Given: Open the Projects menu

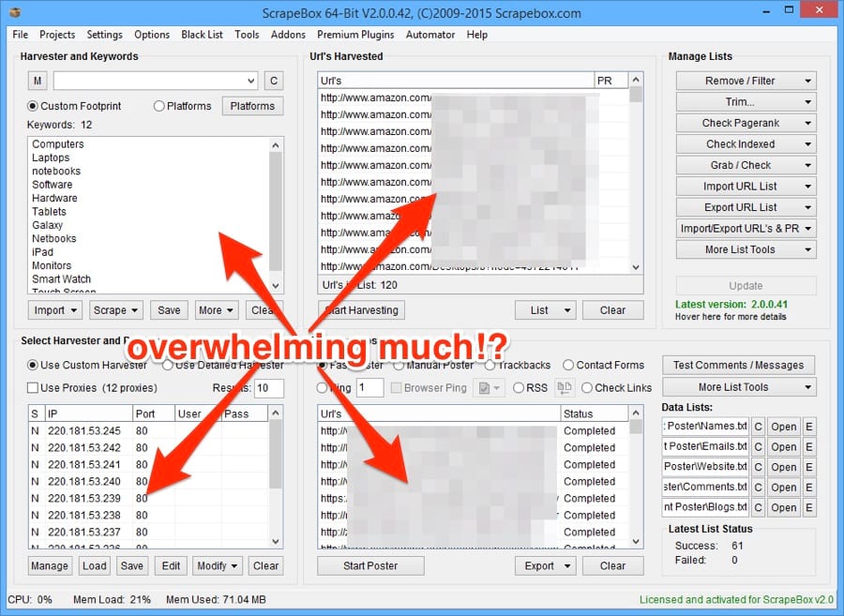Looking at the screenshot, I should (x=57, y=35).
